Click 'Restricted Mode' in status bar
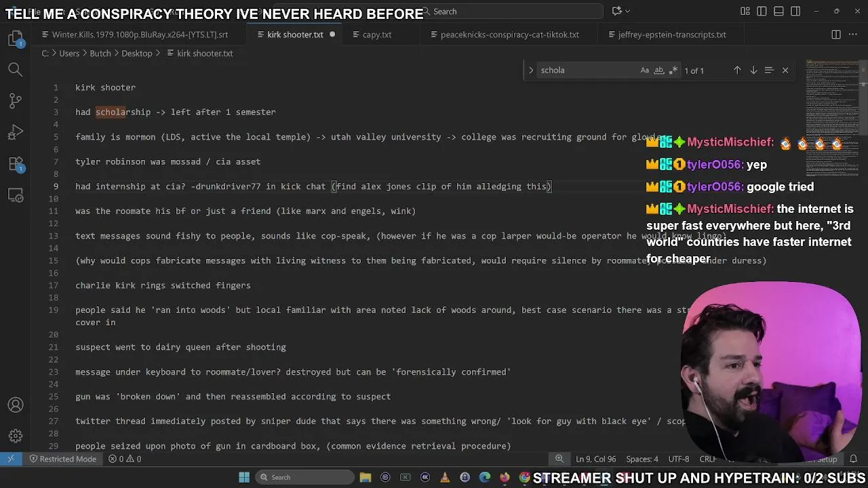The image size is (868, 488). coord(62,459)
